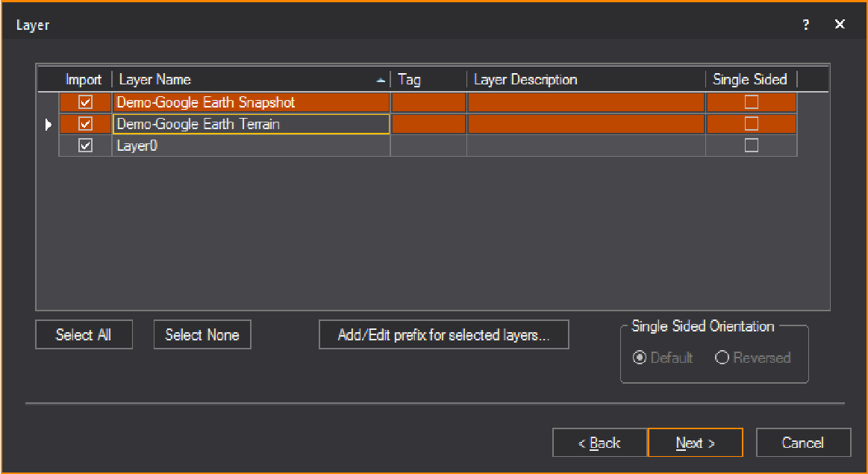
Task: Click the help question mark icon
Action: tap(806, 24)
